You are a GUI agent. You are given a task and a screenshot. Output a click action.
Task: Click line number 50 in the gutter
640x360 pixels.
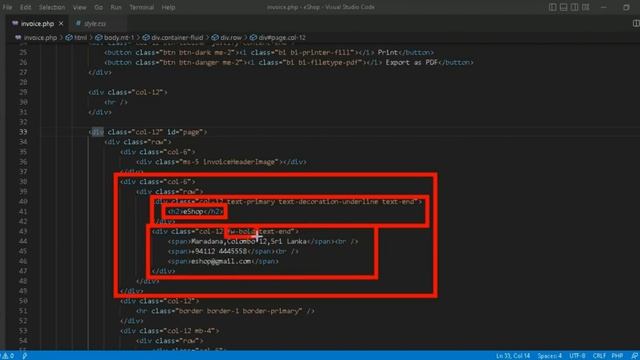(23, 301)
